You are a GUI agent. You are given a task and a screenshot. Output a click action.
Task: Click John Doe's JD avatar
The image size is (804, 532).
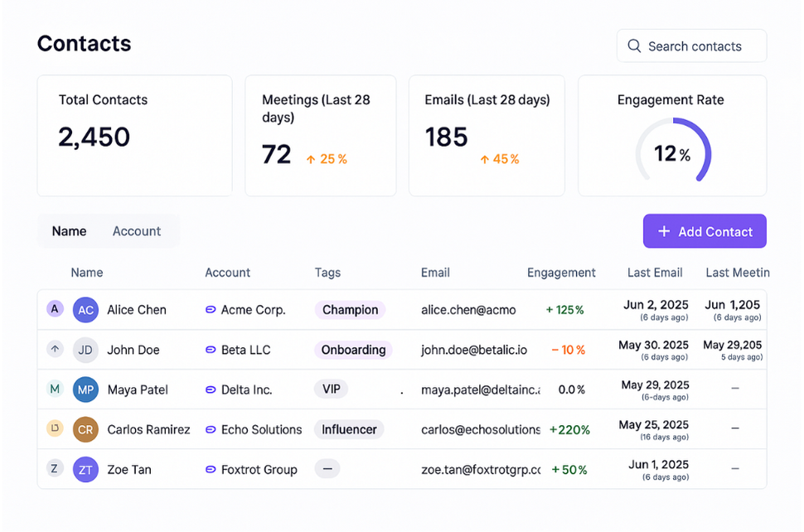85,350
